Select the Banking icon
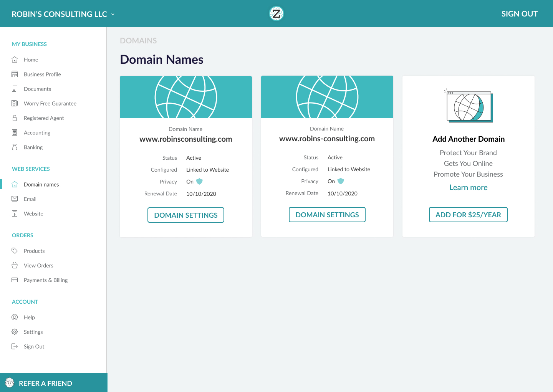The width and height of the screenshot is (553, 392). (x=15, y=147)
